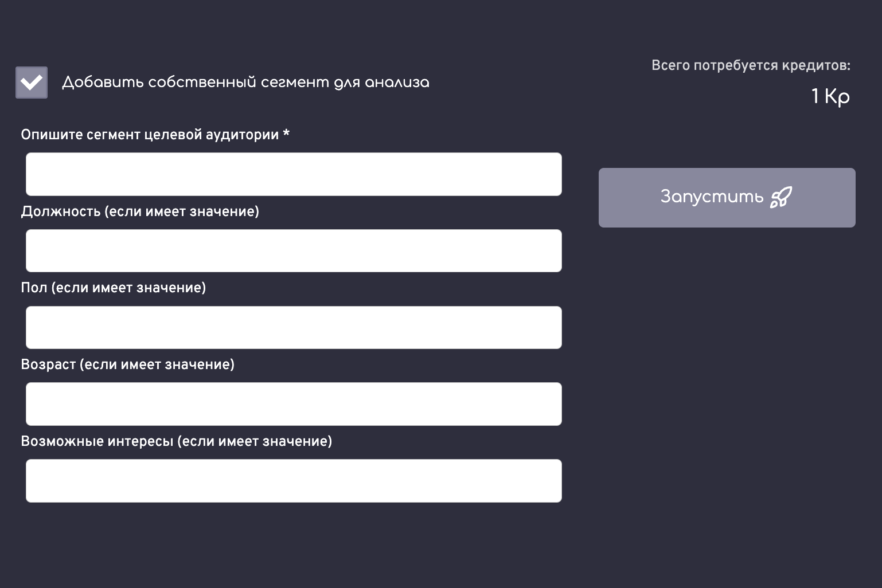The width and height of the screenshot is (882, 588).
Task: Click the required asterisk after the segment label
Action: coord(286,134)
